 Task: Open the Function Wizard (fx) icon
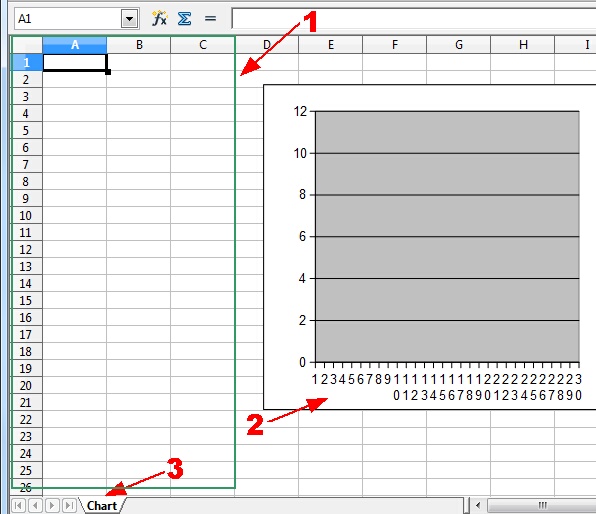point(159,18)
